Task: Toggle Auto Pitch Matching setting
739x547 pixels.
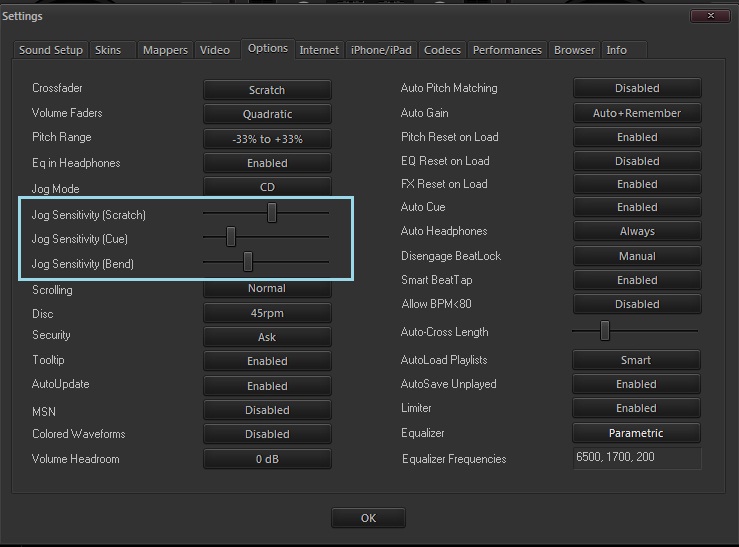Action: tap(637, 88)
